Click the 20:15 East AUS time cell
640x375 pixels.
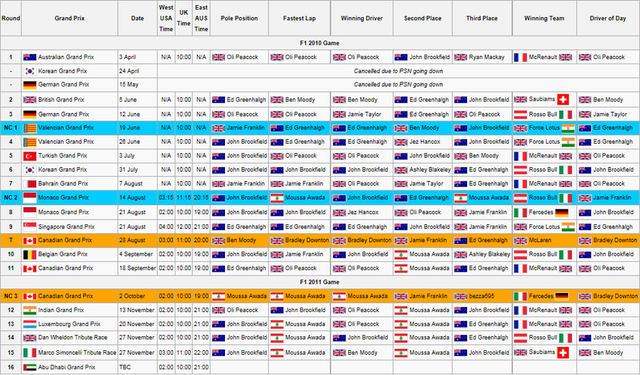[x=201, y=197]
